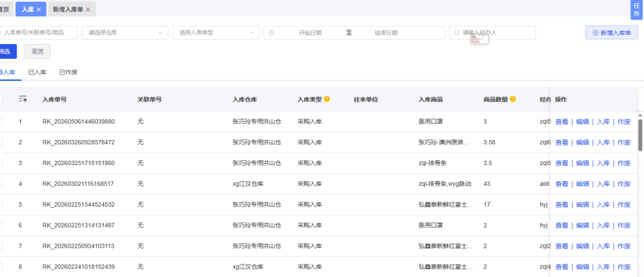This screenshot has width=644, height=277.
Task: Click quantity value 3.58 in row 2
Action: click(490, 142)
